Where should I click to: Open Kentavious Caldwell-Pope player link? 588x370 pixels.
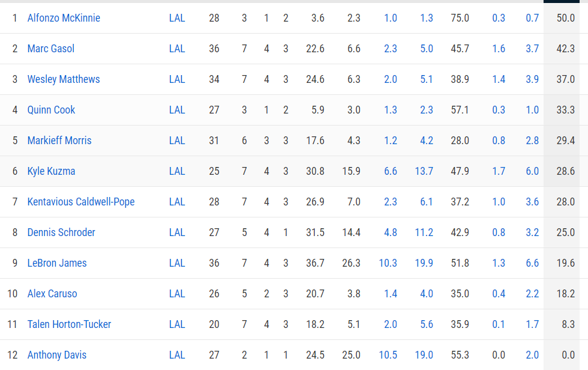81,202
